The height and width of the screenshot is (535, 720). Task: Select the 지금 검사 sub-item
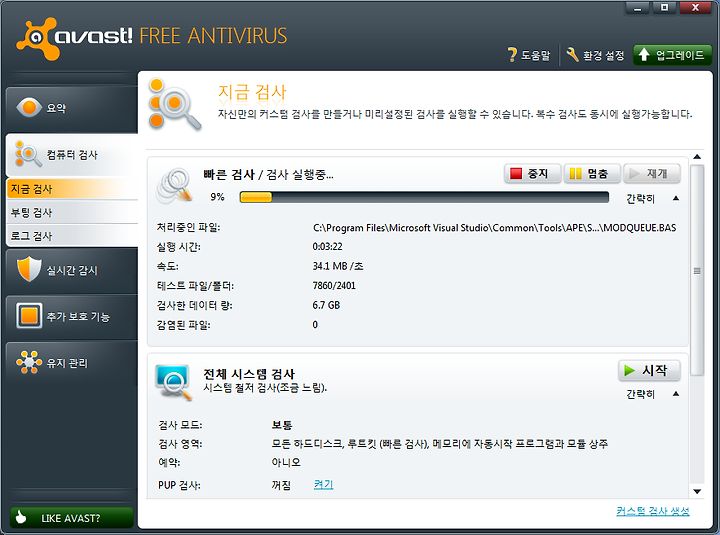click(x=72, y=189)
